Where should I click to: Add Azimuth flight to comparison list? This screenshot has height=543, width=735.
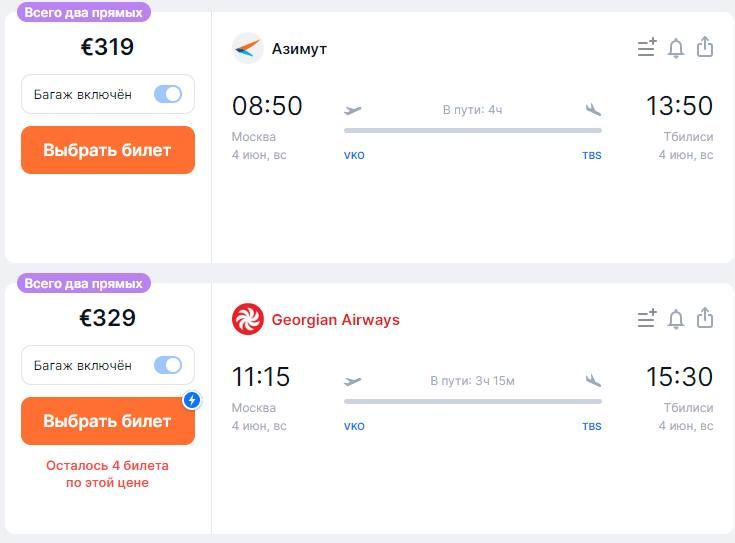point(647,48)
